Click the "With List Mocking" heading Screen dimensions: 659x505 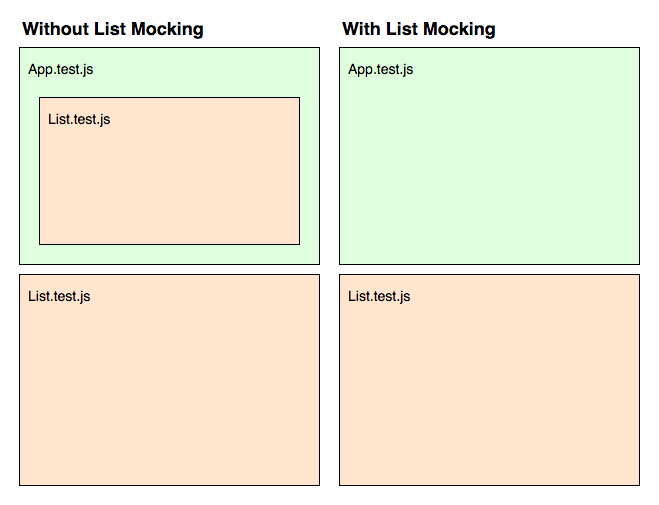coord(418,29)
